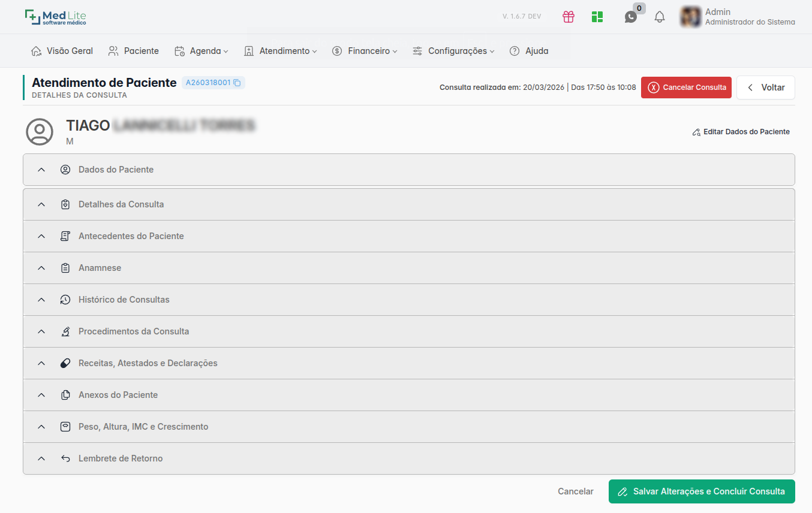Viewport: 812px width, 513px height.
Task: Open the Configurações dropdown menu
Action: pos(453,51)
